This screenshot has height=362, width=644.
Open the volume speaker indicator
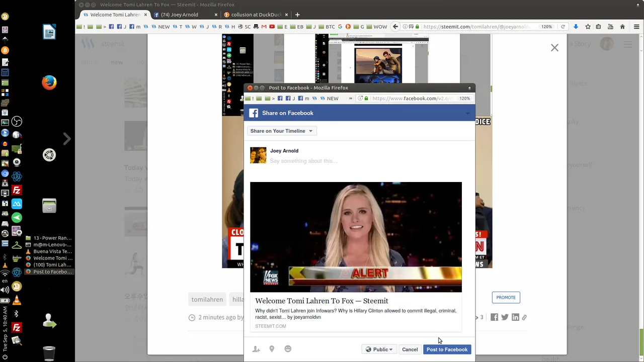click(5, 290)
